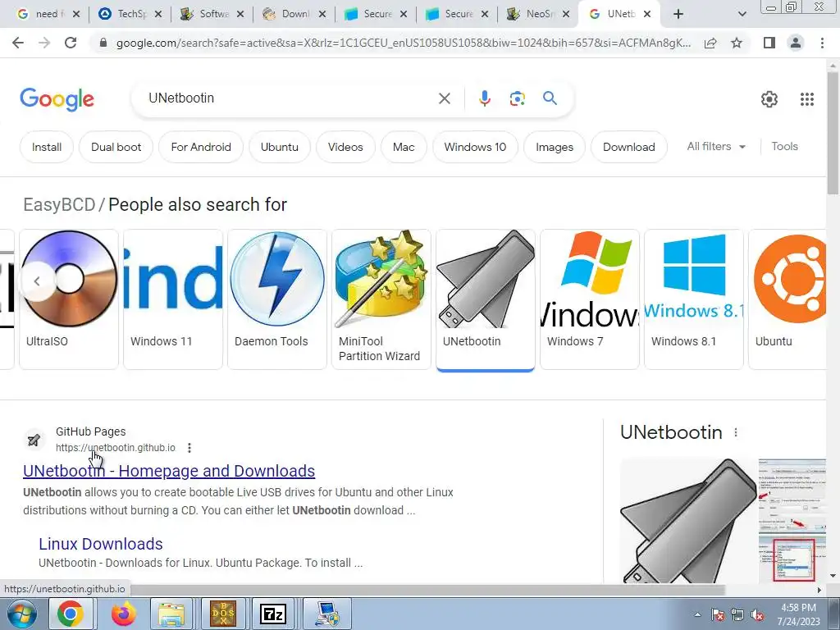The image size is (840, 630).
Task: Select the Daemon Tools carousel card
Action: pyautogui.click(x=277, y=299)
